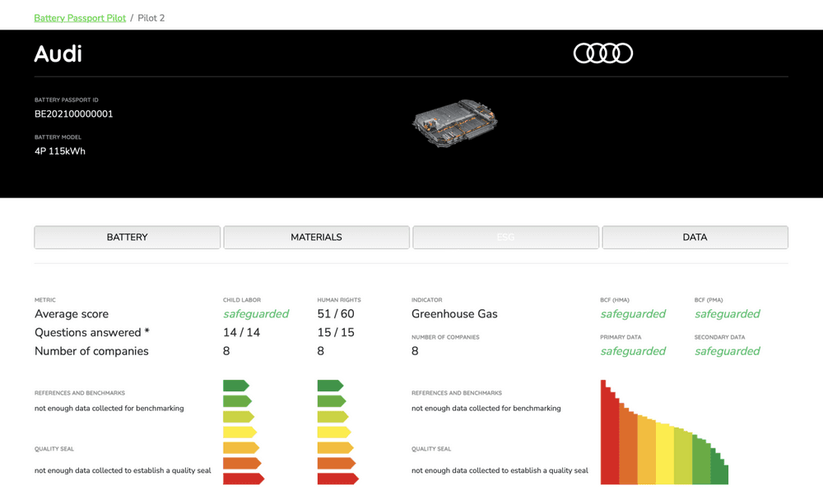This screenshot has width=823, height=504.
Task: Select the ESG tab
Action: click(505, 237)
